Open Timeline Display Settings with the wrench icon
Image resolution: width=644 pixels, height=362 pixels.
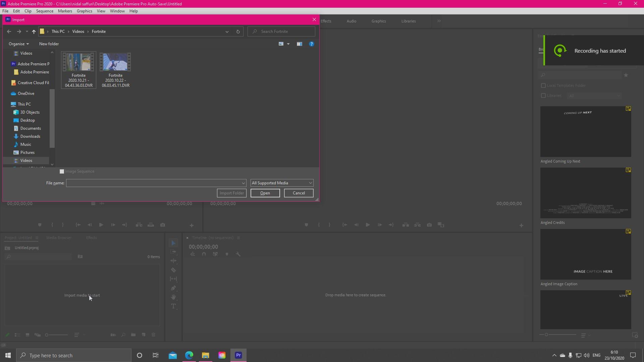click(238, 254)
